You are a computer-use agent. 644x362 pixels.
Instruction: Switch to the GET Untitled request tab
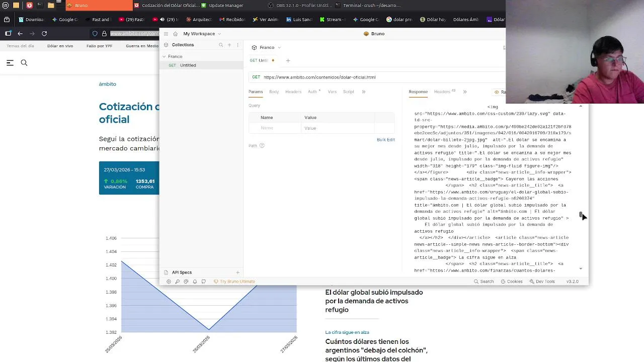262,60
